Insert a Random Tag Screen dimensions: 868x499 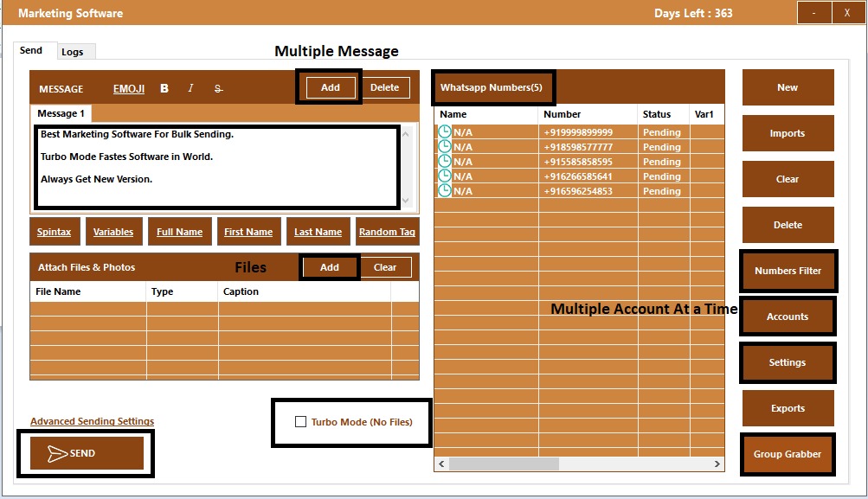(x=387, y=231)
